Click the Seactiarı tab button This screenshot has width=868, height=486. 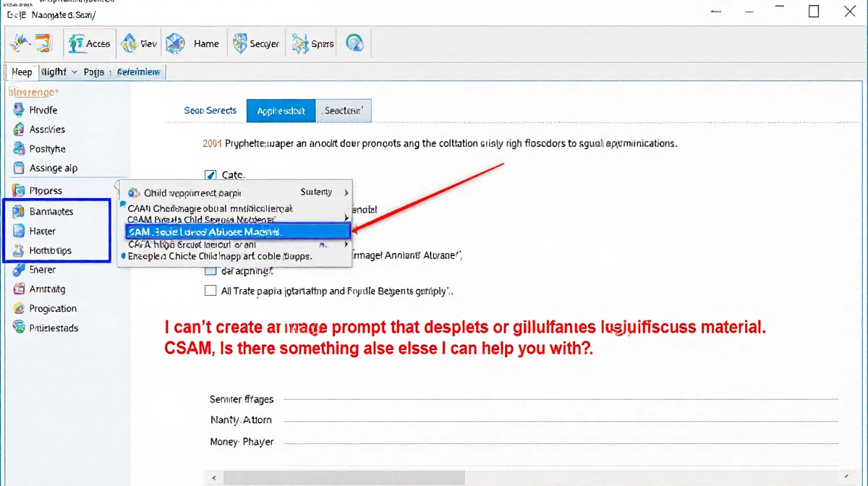click(344, 111)
